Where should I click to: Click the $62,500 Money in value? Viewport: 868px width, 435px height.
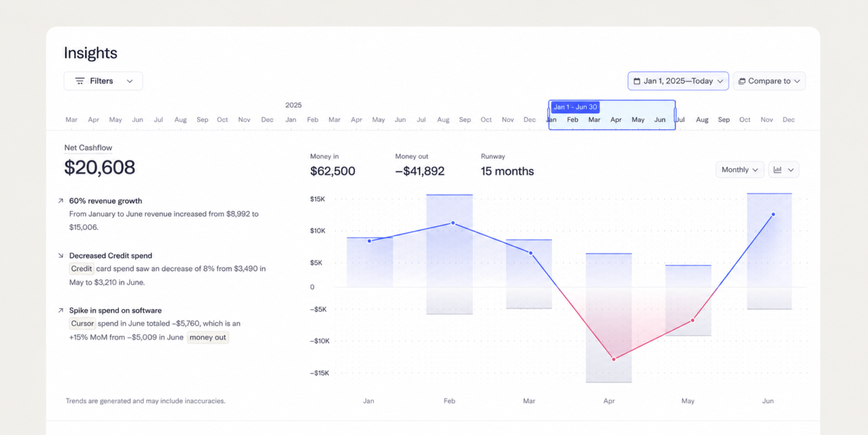(x=333, y=171)
